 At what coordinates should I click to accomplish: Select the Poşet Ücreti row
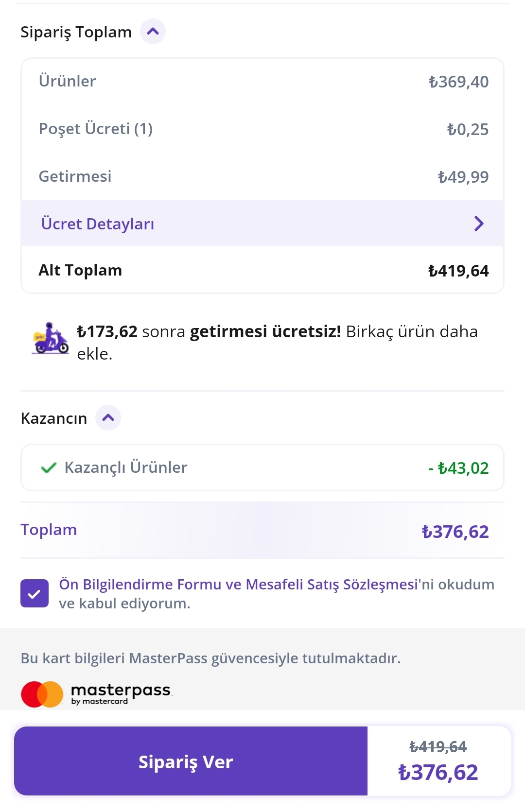pos(262,129)
